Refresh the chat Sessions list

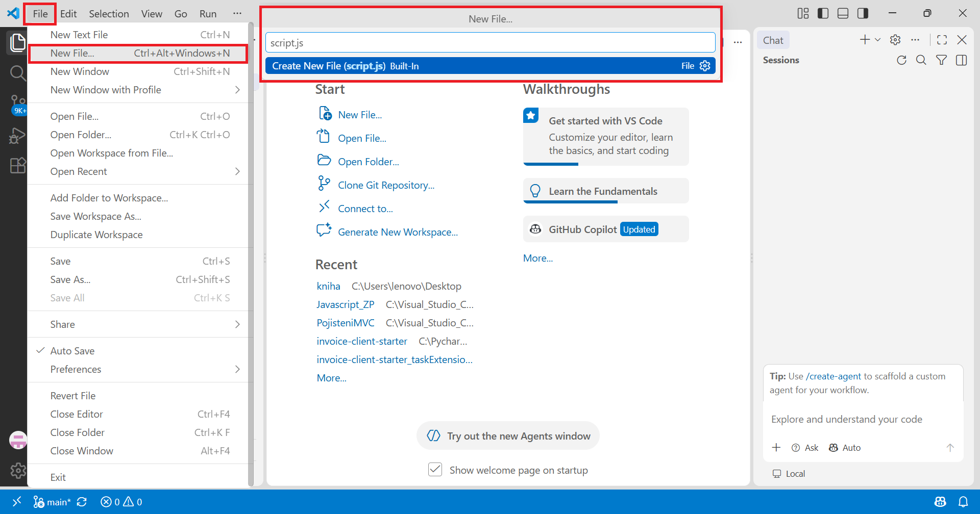coord(901,60)
